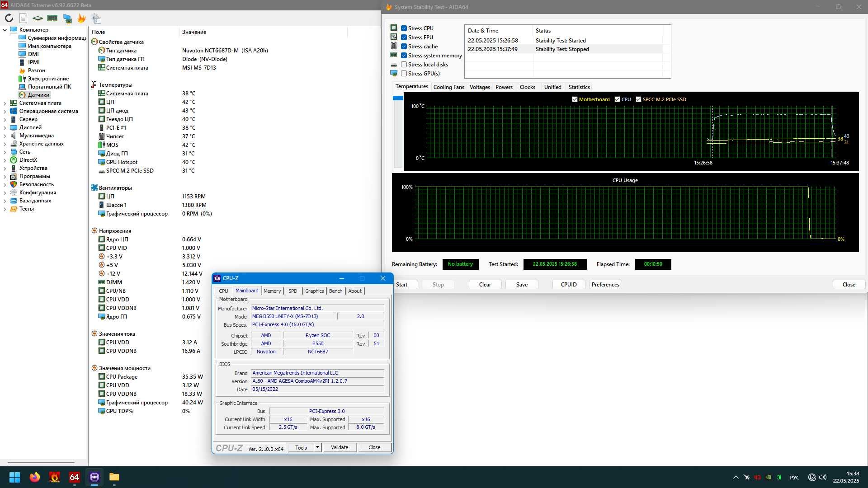Select the 'Stability Test: Stopped' log row
This screenshot has width=868, height=488.
click(564, 49)
